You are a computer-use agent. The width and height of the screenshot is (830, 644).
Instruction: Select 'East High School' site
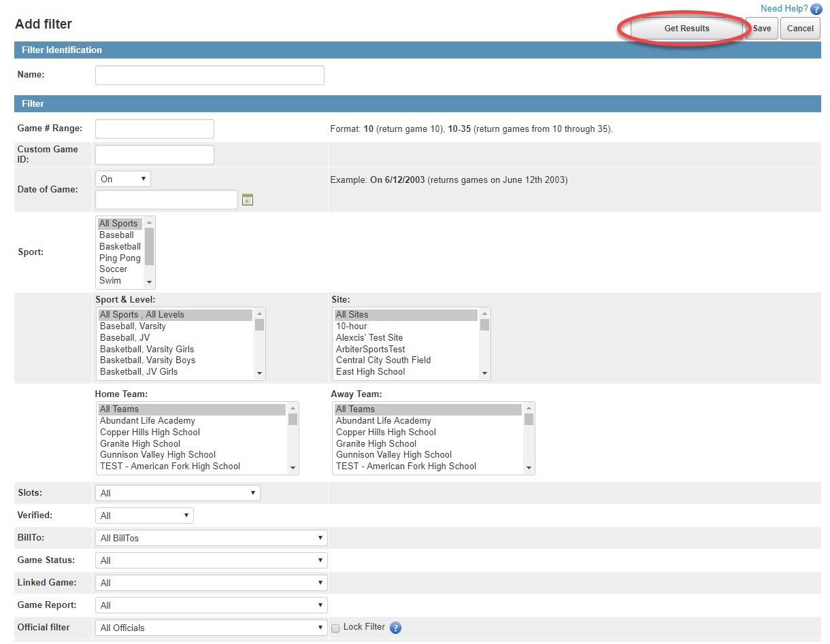point(406,371)
